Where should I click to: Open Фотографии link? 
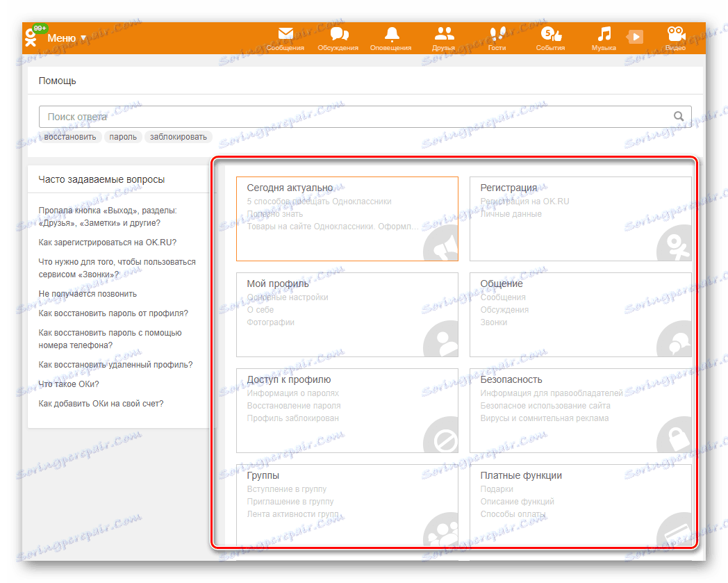271,322
